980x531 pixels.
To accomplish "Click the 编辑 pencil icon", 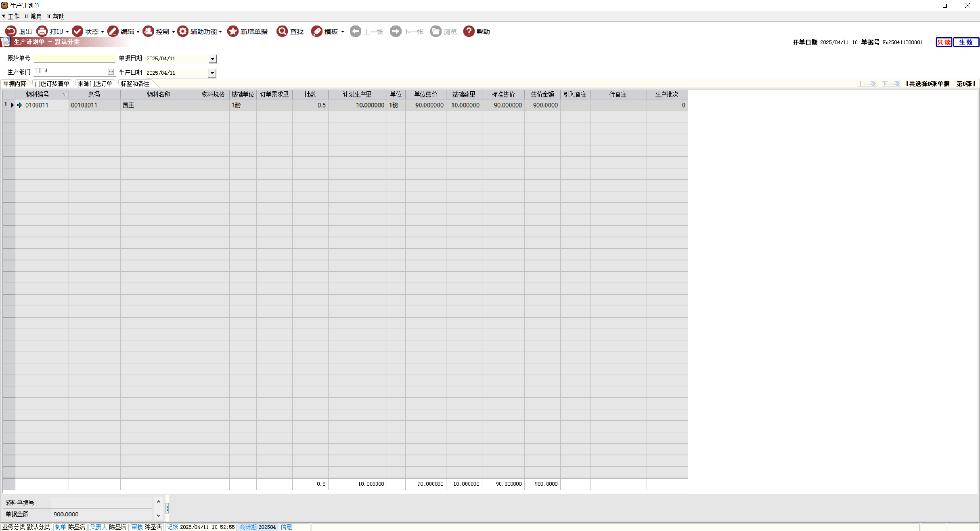I will [113, 31].
